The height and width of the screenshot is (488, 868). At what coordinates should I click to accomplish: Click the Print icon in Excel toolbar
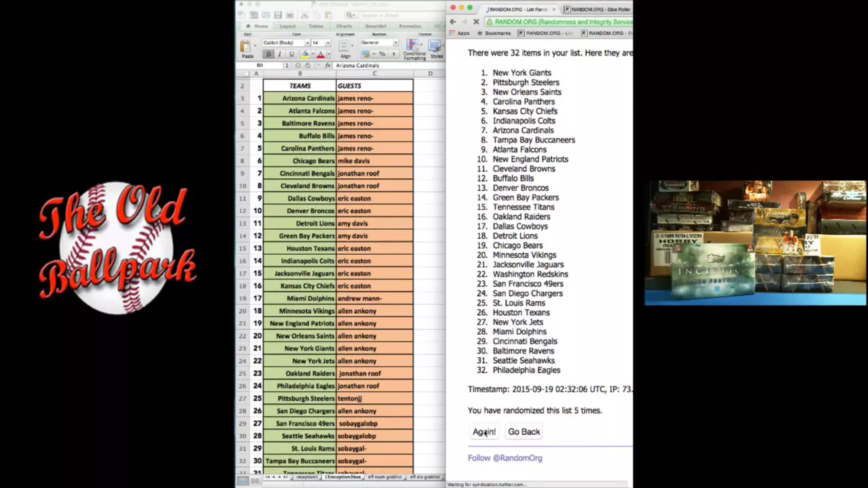(x=290, y=15)
